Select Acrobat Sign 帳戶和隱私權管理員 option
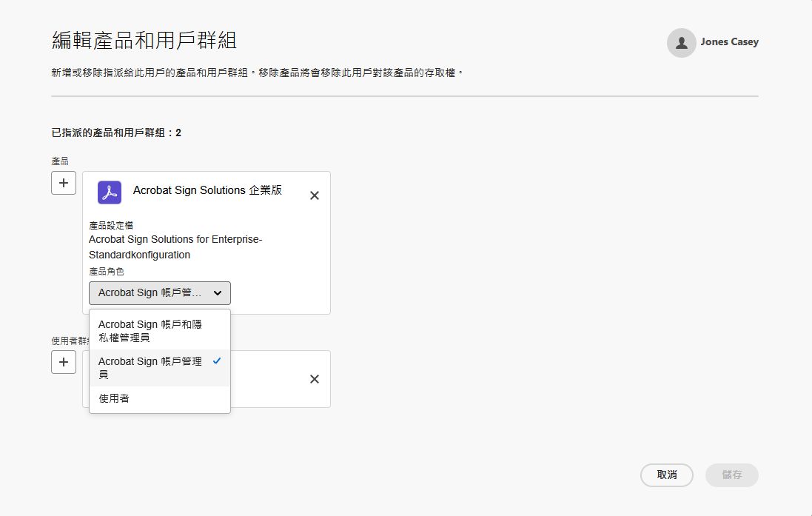The width and height of the screenshot is (812, 516). click(x=159, y=331)
